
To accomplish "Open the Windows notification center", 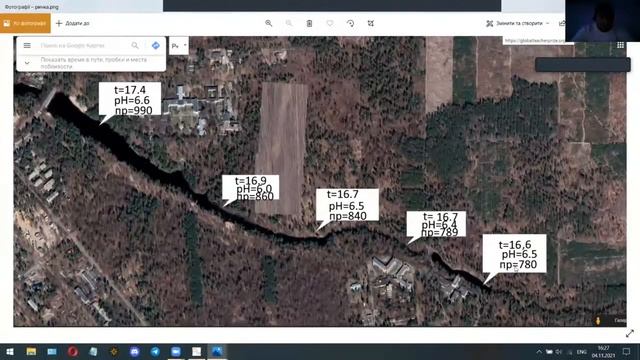I will point(626,351).
